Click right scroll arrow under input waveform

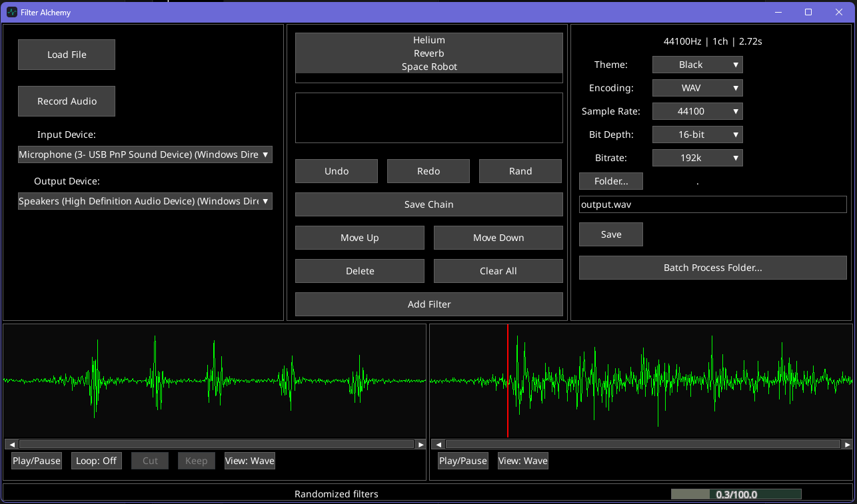(x=421, y=444)
